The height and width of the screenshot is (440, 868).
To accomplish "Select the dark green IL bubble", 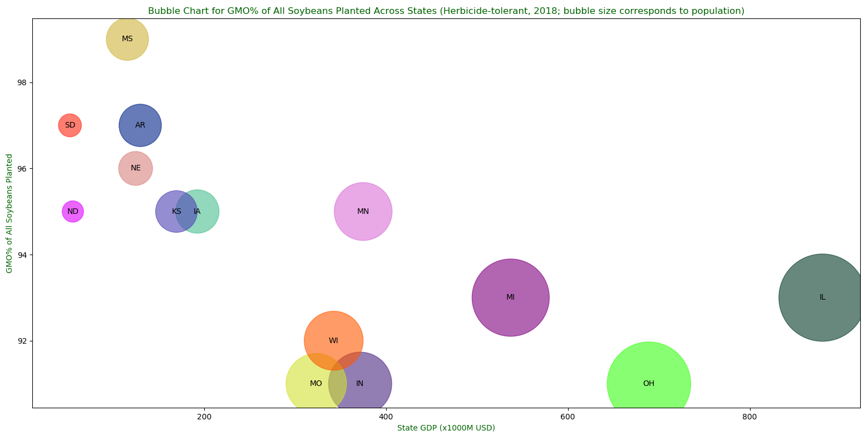I will coord(822,297).
